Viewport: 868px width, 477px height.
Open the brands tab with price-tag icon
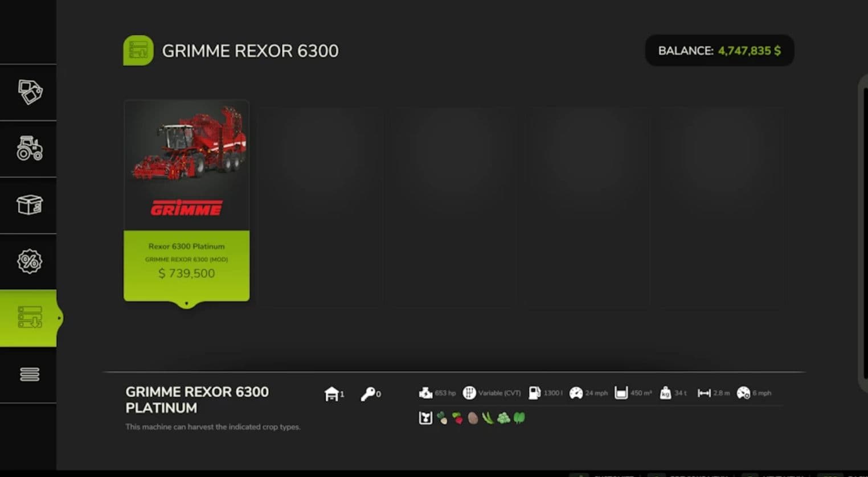[x=30, y=92]
